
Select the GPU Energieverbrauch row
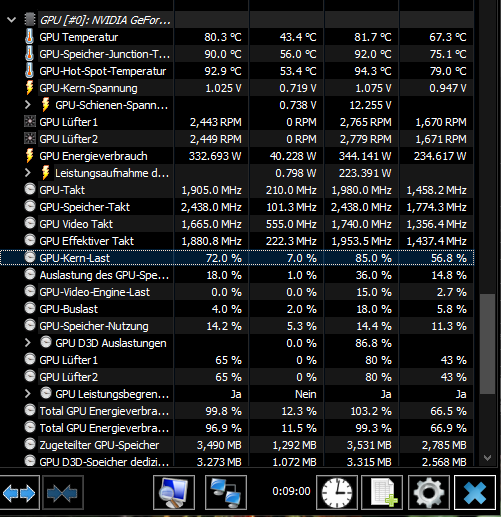(x=237, y=156)
